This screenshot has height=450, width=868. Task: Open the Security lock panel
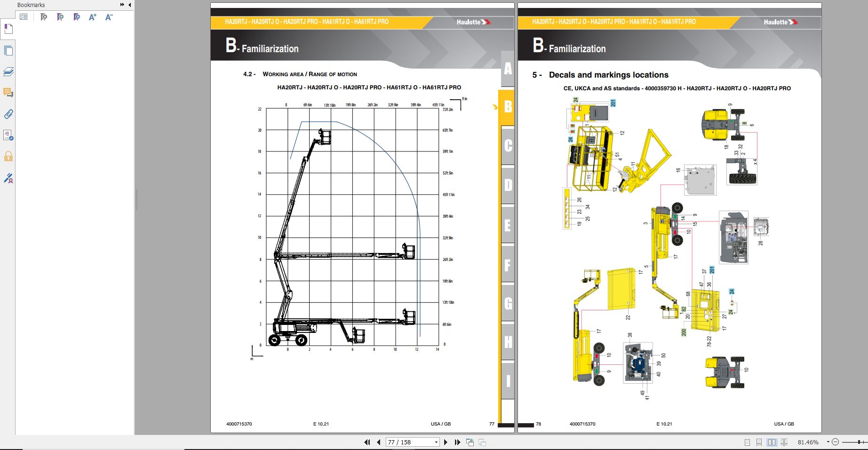[8, 156]
